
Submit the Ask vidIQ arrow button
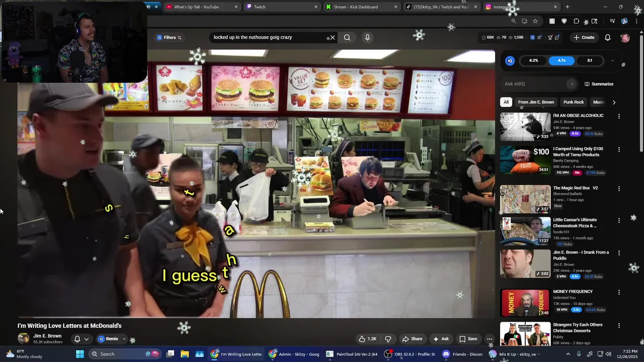point(572,84)
